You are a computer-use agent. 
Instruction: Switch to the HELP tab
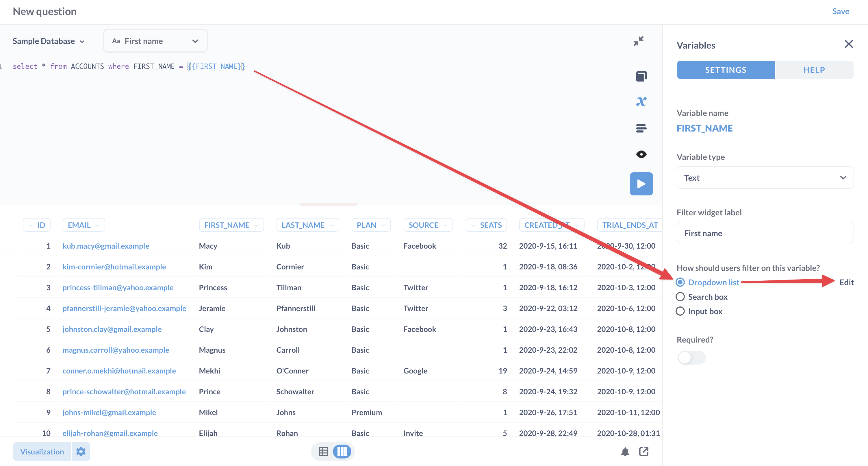pyautogui.click(x=814, y=70)
